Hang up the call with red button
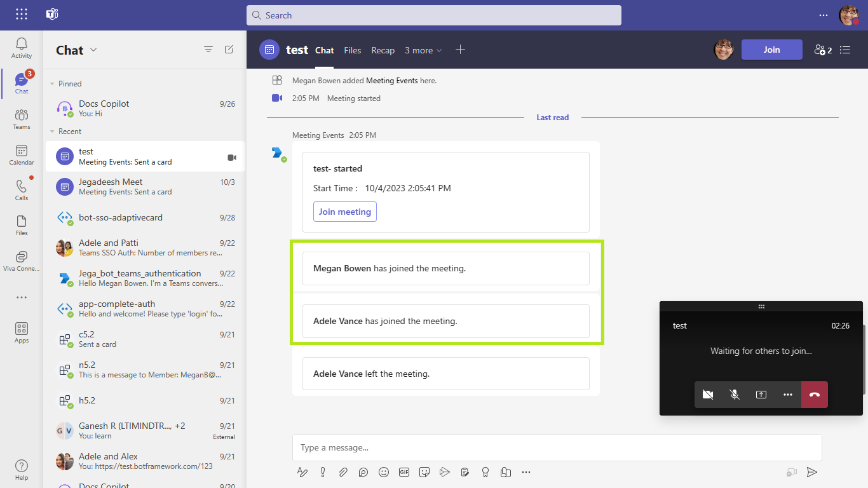868x488 pixels. tap(815, 395)
